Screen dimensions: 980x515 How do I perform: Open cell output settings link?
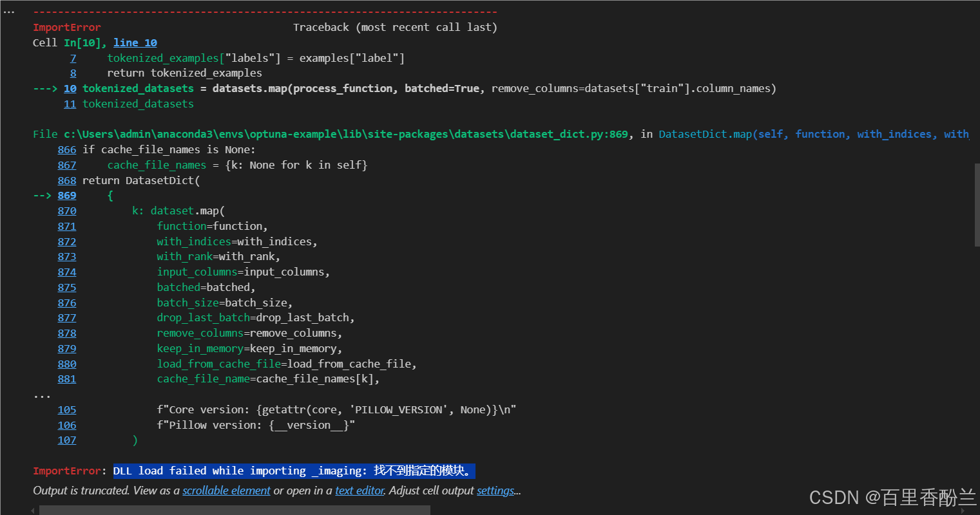pyautogui.click(x=495, y=491)
